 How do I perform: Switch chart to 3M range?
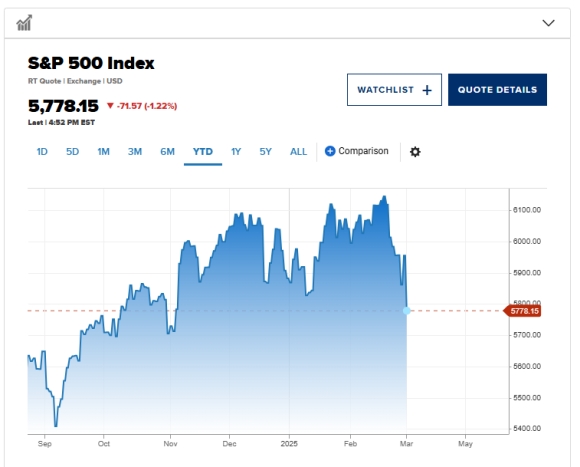[135, 152]
